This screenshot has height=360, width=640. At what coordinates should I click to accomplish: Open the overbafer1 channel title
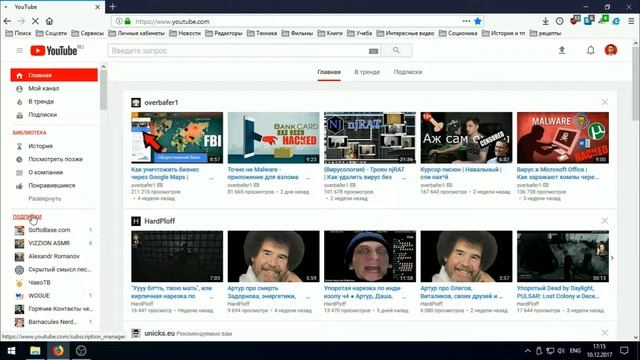pyautogui.click(x=161, y=102)
